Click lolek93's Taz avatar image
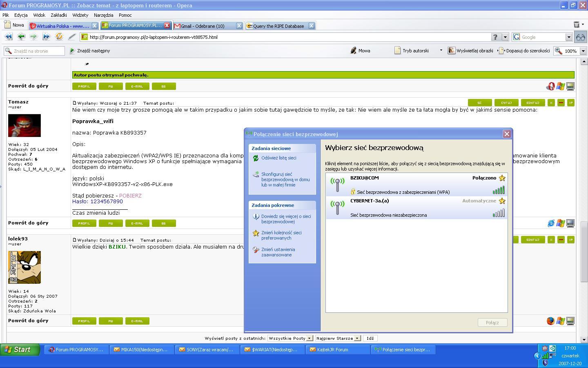 click(x=24, y=267)
